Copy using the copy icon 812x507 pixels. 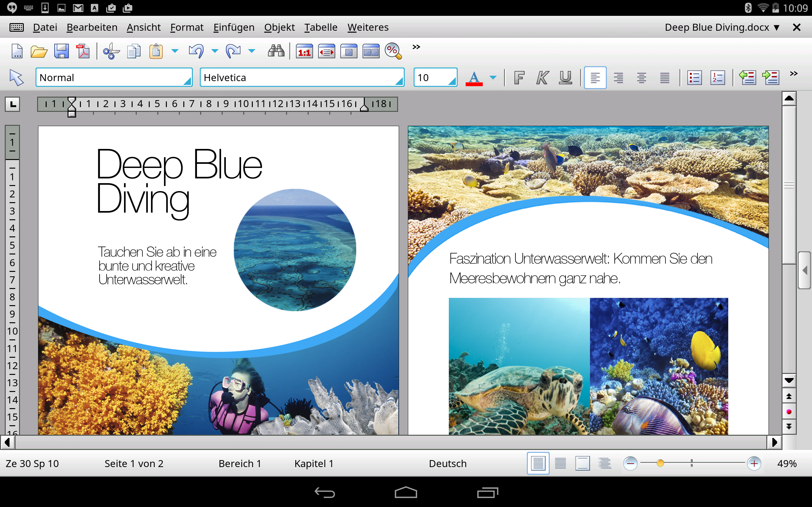click(x=134, y=51)
